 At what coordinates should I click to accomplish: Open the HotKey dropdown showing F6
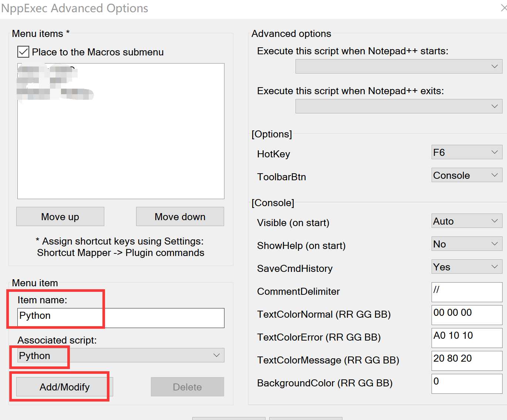pos(466,152)
